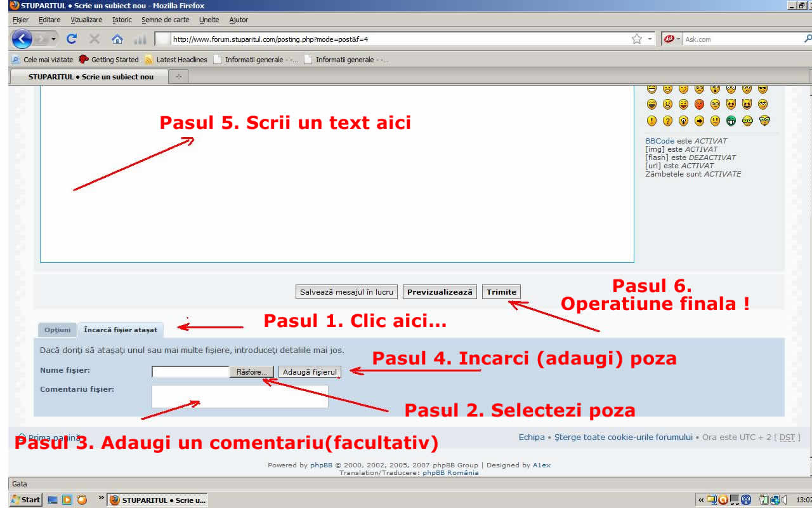Open the BBCode help link
The width and height of the screenshot is (812, 508).
click(x=660, y=141)
